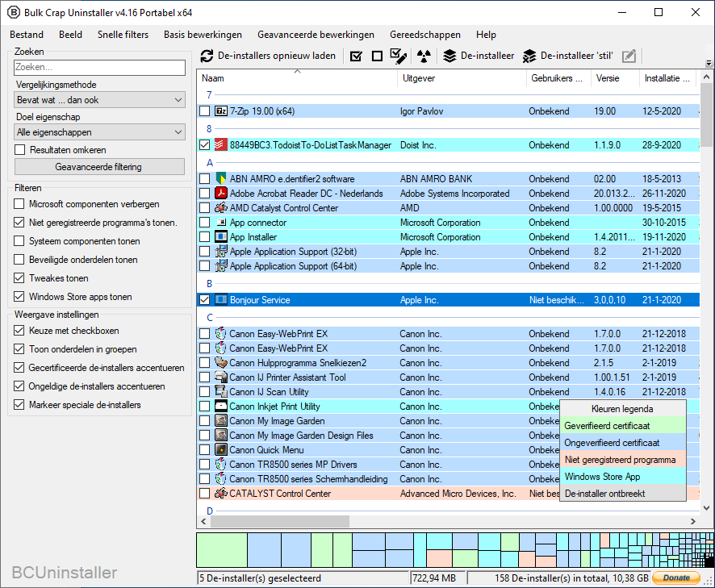Open the Geavanceerde bewerkingen menu
715x588 pixels.
pos(316,35)
